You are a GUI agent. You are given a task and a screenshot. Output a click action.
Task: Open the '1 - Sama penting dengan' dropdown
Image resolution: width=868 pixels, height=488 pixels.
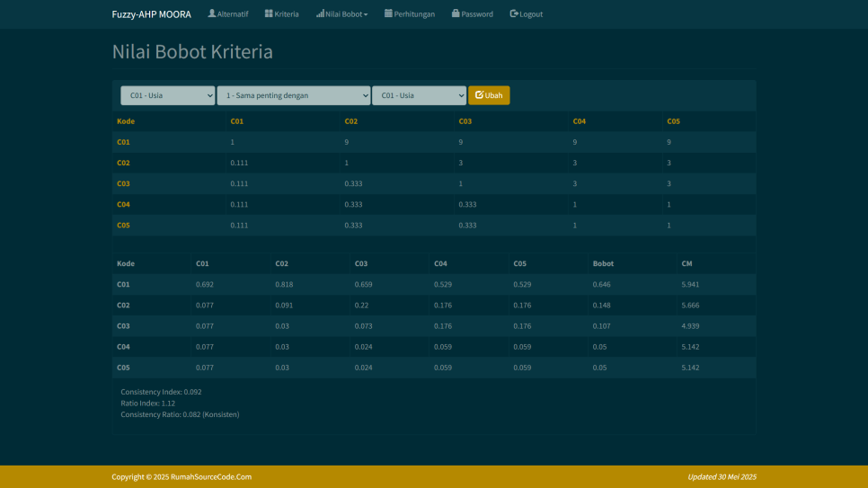point(294,95)
